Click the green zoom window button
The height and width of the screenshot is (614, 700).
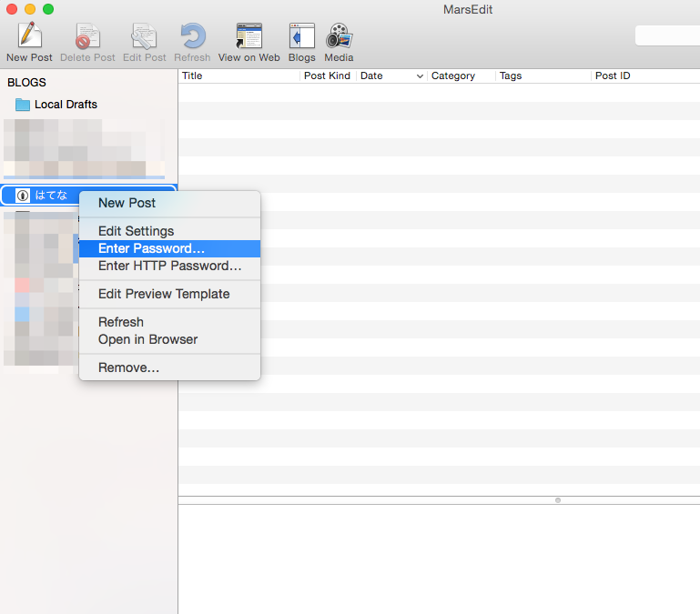click(48, 9)
